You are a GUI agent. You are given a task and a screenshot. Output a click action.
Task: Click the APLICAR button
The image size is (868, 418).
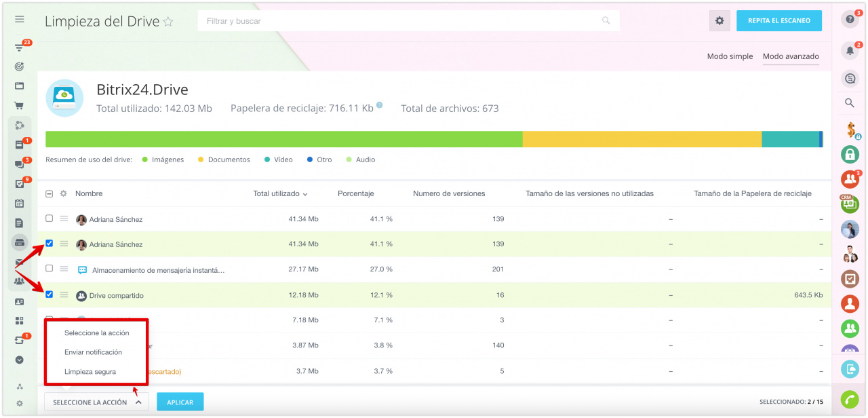coord(180,402)
